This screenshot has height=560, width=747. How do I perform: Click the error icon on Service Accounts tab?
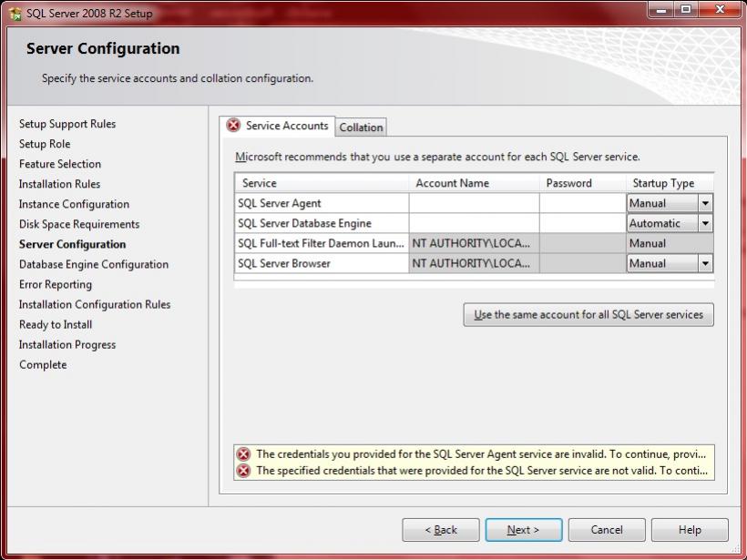[x=233, y=126]
